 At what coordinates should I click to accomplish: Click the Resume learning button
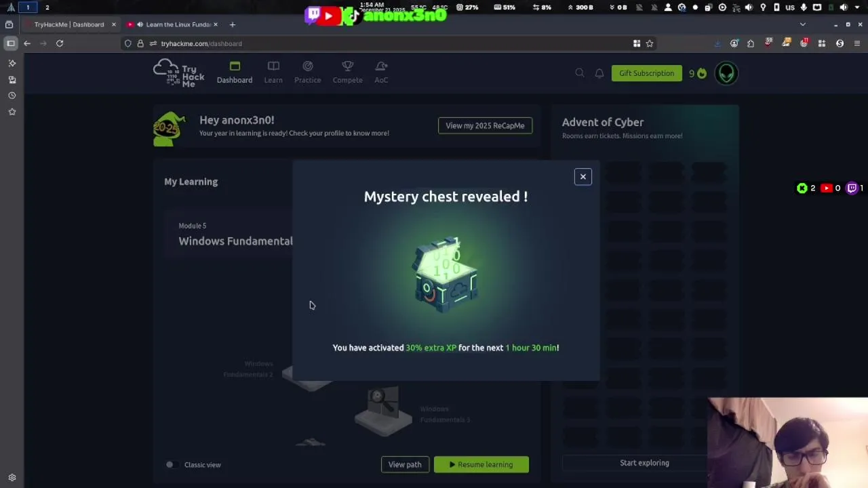tap(481, 464)
